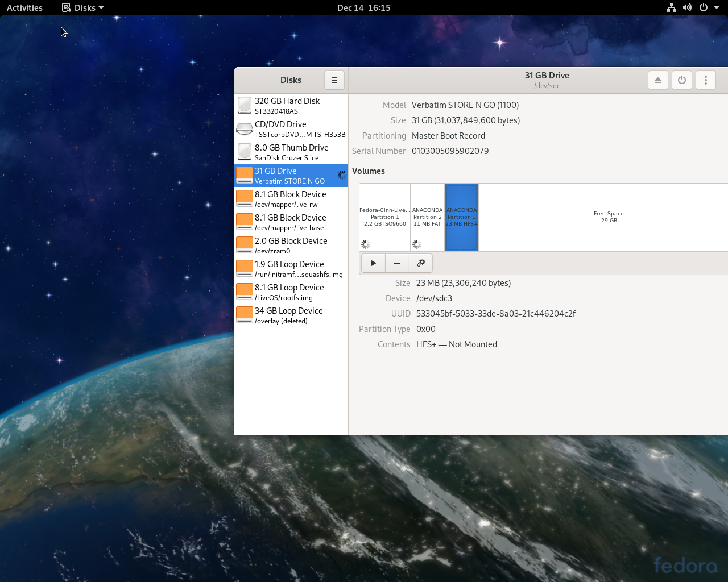This screenshot has width=728, height=582.
Task: Select 8.0 GB Thumb Drive entry
Action: (291, 152)
